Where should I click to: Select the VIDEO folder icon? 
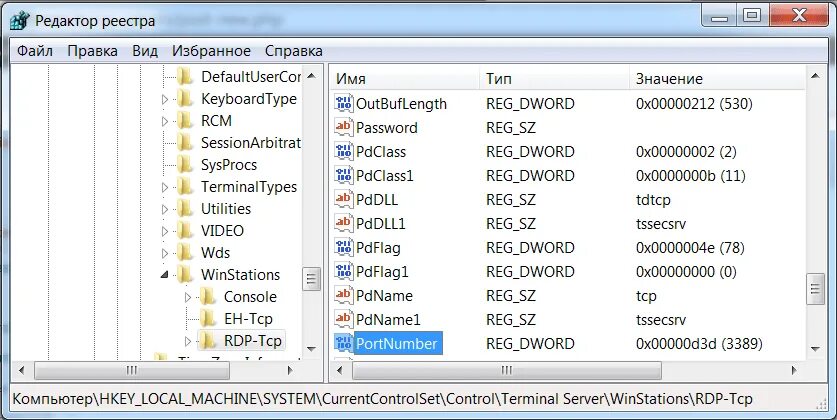tap(185, 231)
